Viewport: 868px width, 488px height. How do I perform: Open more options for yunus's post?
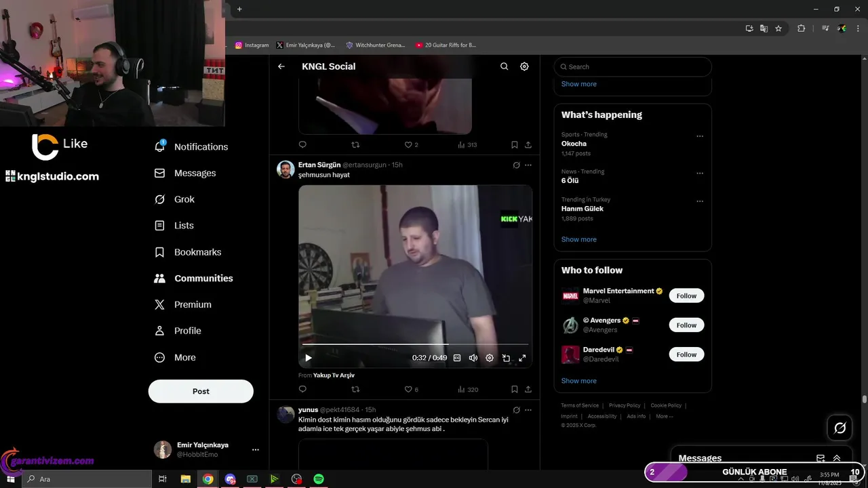528,409
